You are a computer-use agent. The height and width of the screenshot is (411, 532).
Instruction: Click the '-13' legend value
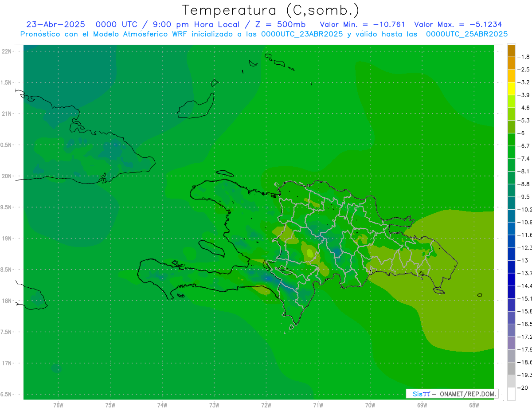point(523,260)
